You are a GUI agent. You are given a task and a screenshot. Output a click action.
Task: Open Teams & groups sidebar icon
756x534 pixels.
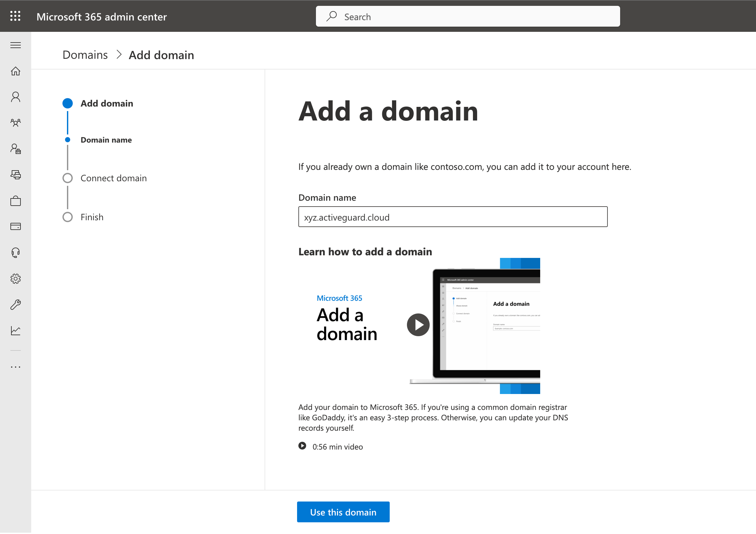coord(16,123)
